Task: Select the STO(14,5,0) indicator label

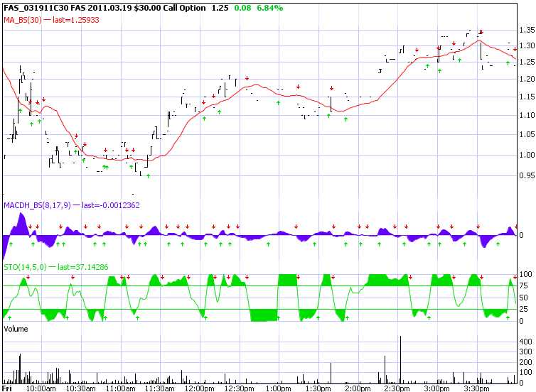Action: [25, 266]
